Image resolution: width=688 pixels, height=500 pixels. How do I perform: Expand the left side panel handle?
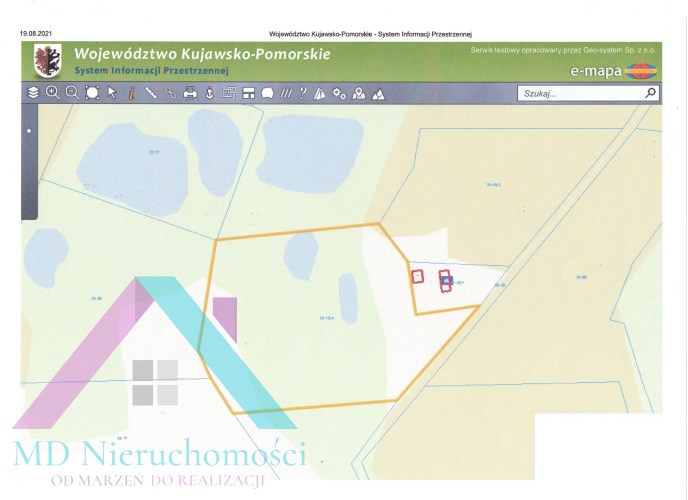(29, 131)
